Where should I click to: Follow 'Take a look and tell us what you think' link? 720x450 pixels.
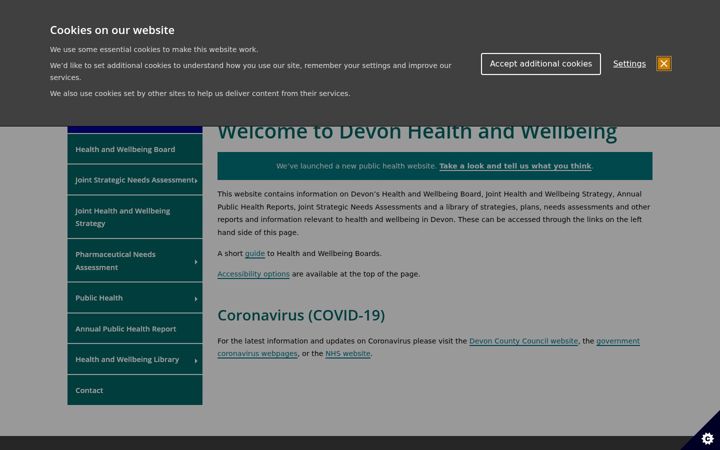[x=515, y=166]
